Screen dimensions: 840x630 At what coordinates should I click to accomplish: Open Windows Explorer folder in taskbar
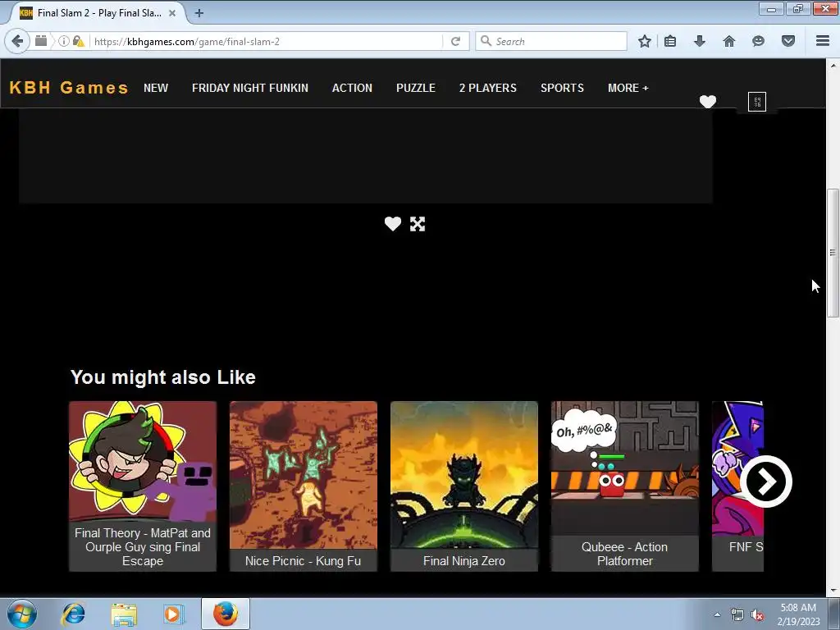pyautogui.click(x=124, y=614)
